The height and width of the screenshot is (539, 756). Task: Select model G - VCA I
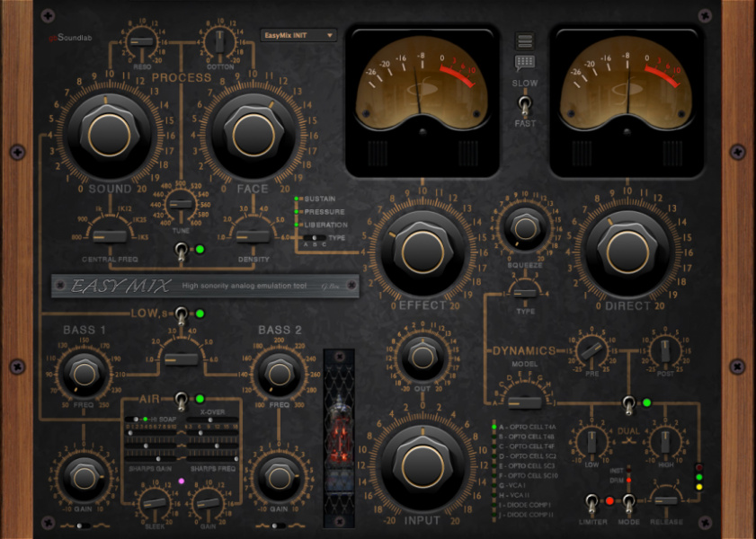pos(513,485)
